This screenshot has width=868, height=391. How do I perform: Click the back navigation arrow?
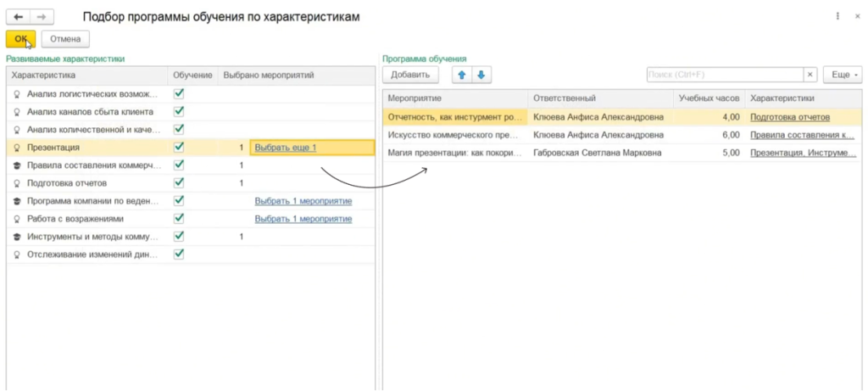pyautogui.click(x=19, y=17)
